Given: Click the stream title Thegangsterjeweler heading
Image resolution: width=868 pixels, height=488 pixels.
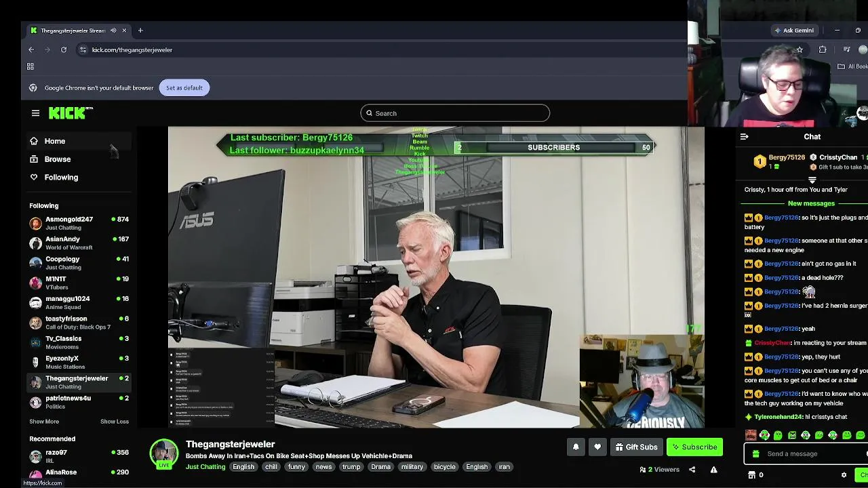Looking at the screenshot, I should (231, 445).
